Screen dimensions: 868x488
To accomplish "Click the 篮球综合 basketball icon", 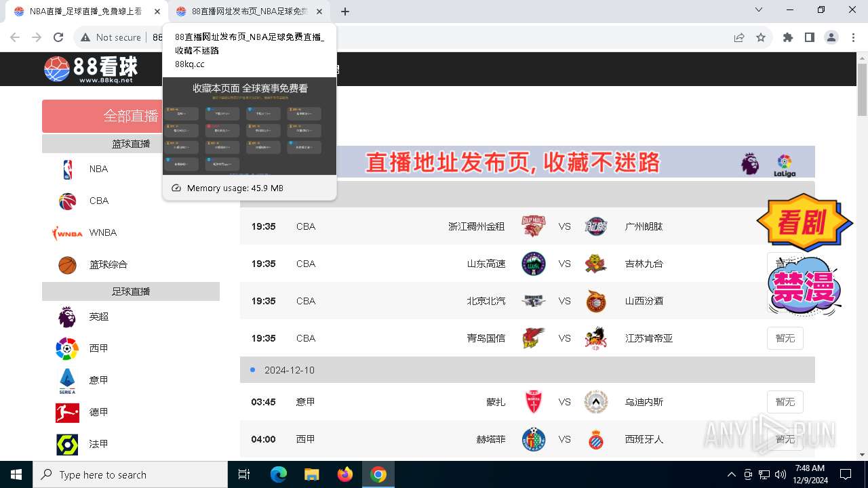I will (x=67, y=264).
